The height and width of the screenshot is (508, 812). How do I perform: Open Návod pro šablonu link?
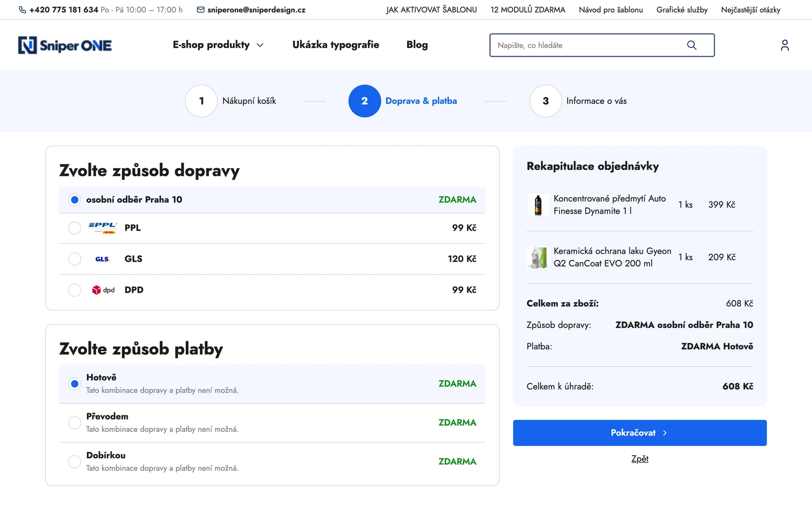[611, 10]
